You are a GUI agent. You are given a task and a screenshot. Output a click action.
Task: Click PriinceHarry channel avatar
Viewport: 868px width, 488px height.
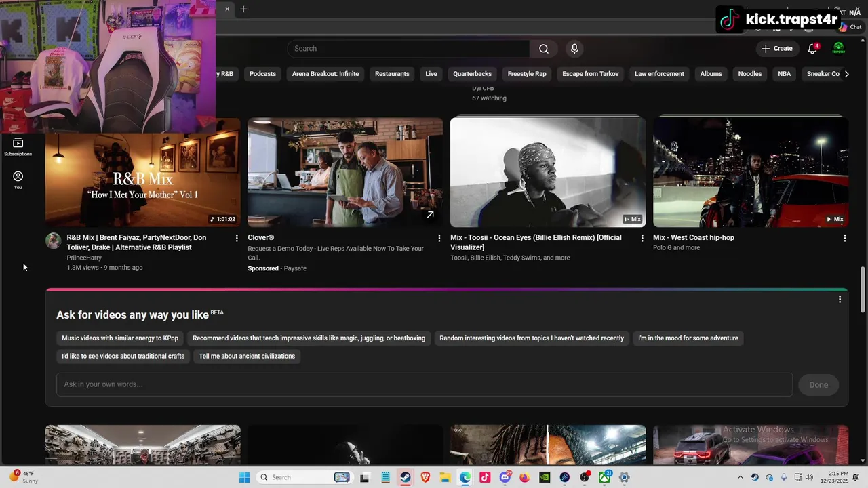[x=54, y=241]
